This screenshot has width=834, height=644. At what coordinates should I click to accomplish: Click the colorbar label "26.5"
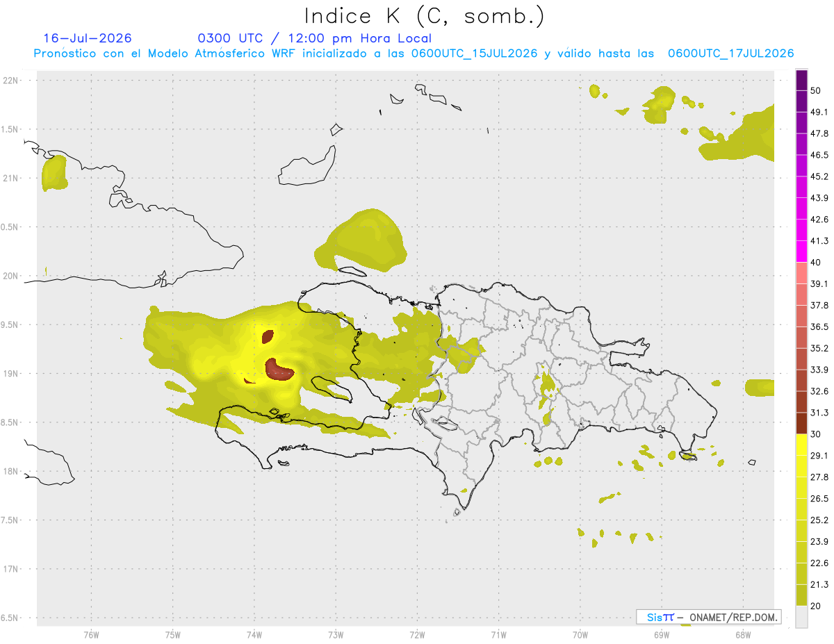[819, 498]
